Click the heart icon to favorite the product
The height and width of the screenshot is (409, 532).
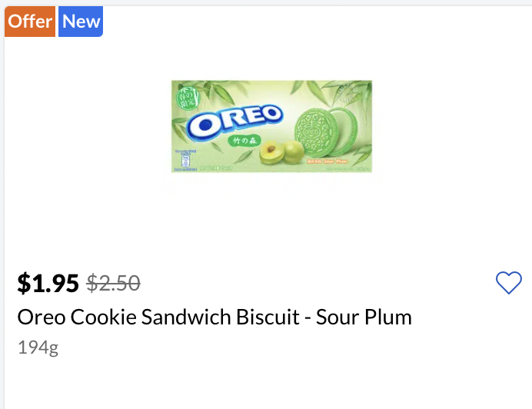pos(509,283)
